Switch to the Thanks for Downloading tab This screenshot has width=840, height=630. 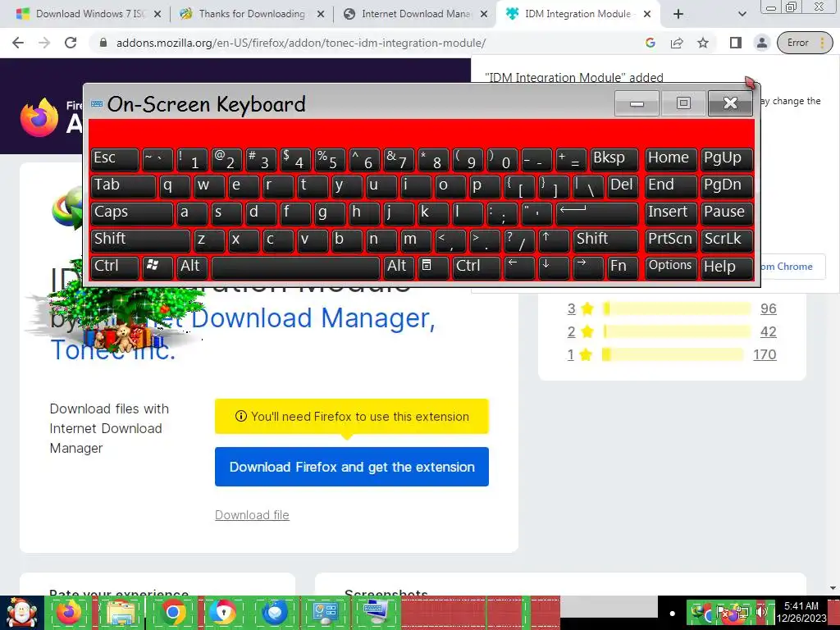(252, 14)
